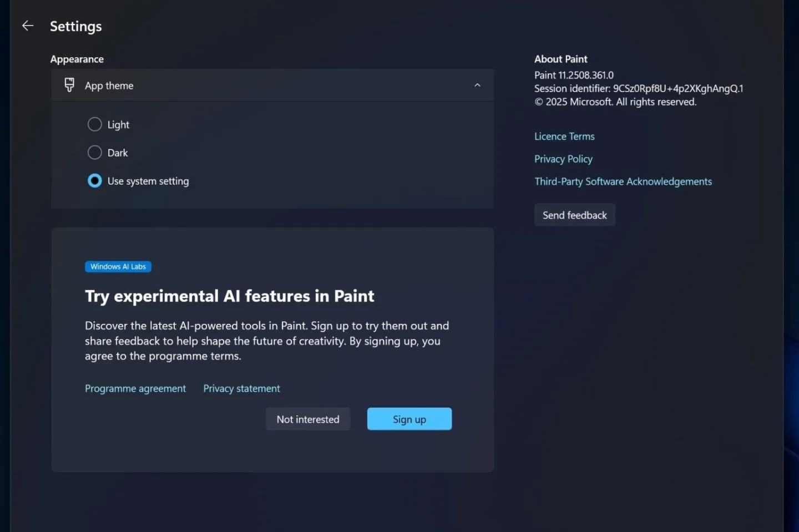Click the Send feedback button

[574, 215]
